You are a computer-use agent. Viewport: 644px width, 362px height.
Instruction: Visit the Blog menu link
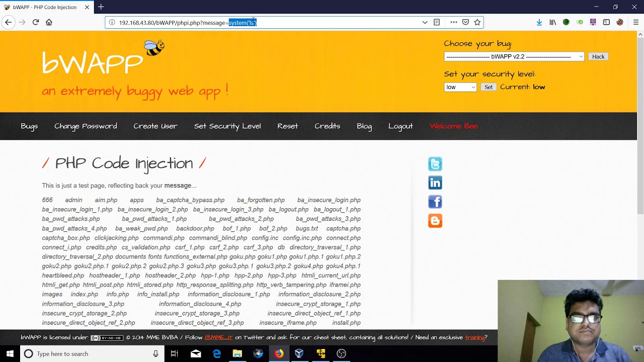364,126
